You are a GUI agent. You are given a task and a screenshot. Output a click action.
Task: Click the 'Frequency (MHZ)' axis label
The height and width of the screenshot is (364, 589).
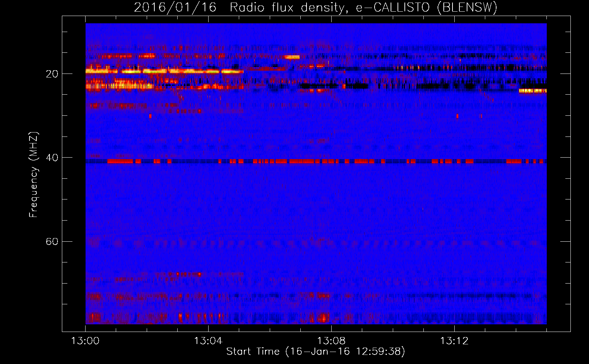[33, 175]
